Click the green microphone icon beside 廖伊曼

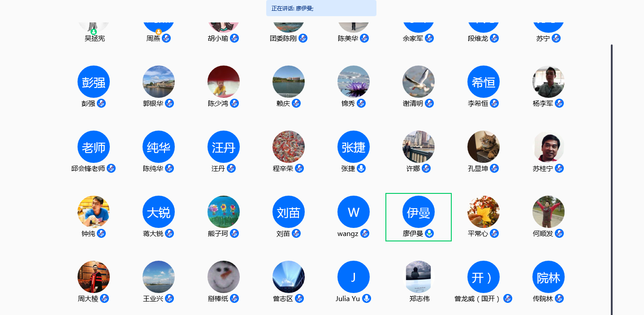[x=429, y=233]
